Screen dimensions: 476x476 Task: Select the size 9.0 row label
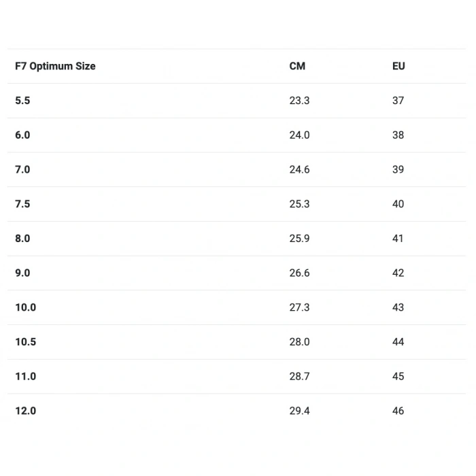tap(22, 273)
